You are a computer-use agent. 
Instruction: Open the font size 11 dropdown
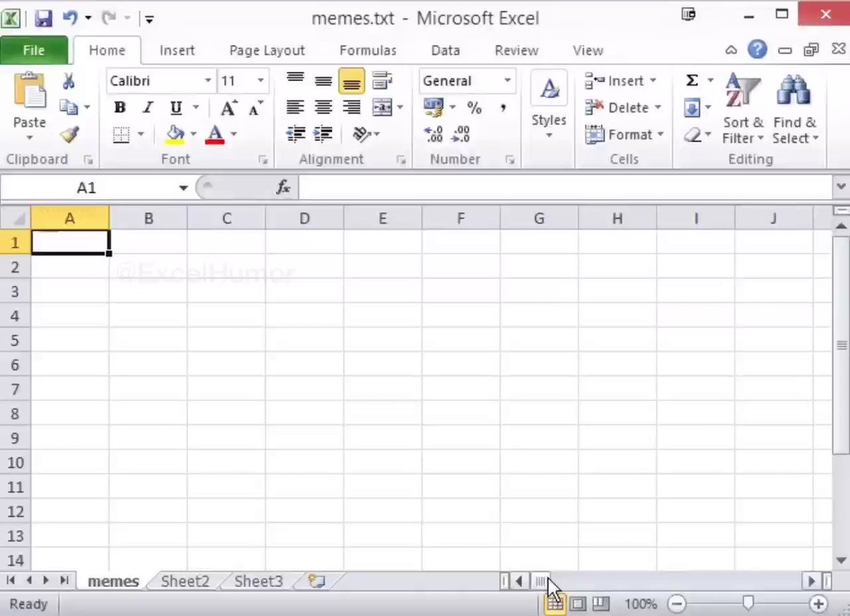[x=261, y=81]
